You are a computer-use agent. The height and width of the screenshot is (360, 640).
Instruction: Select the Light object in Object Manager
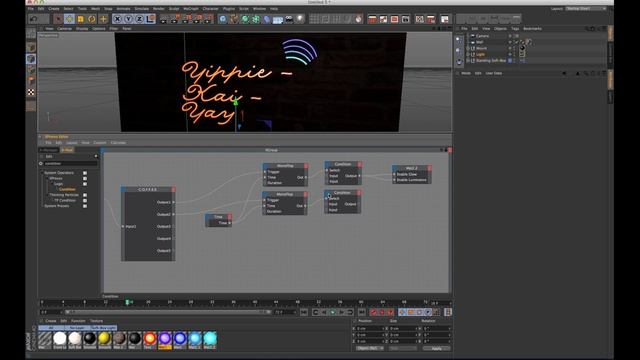coord(480,54)
